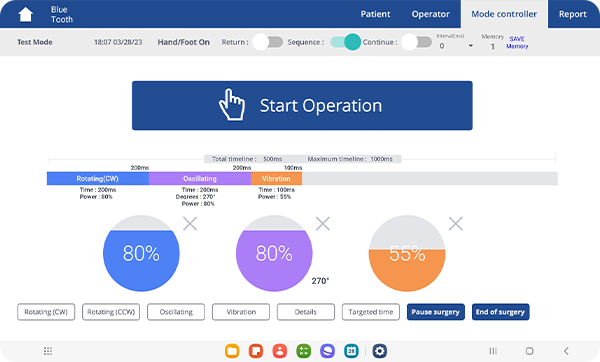Image resolution: width=600 pixels, height=362 pixels.
Task: Switch to the Patient tab
Action: [x=375, y=14]
